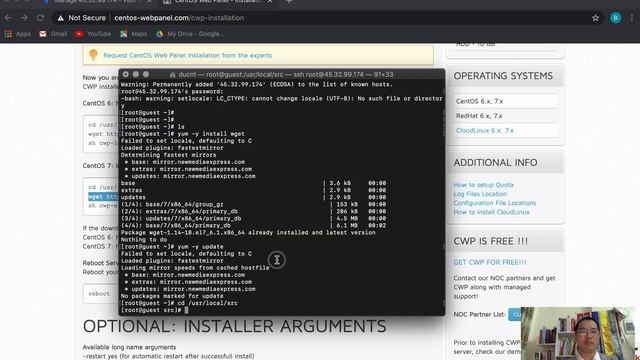Open the CloudLinux 6.x, 7.x link

point(484,131)
